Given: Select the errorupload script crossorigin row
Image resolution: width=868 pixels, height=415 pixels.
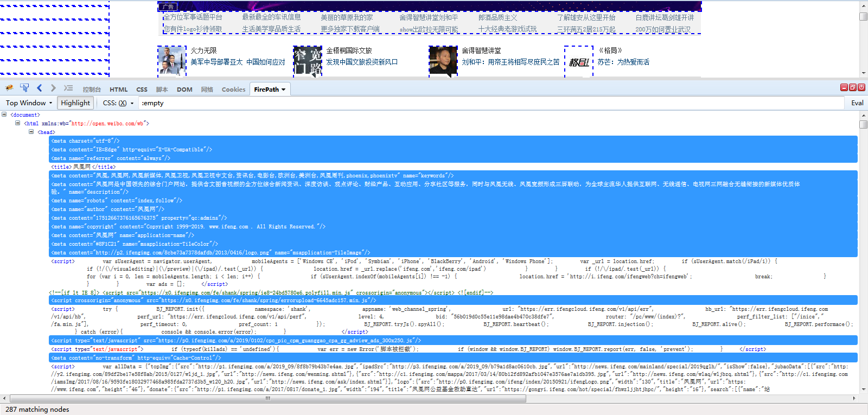Looking at the screenshot, I should (454, 300).
